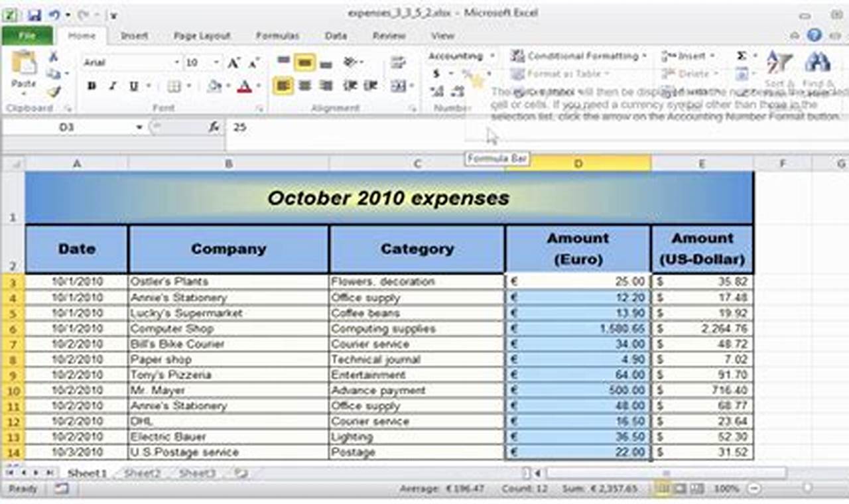This screenshot has width=849, height=504.
Task: Decrease the cell indent
Action: pyautogui.click(x=350, y=86)
